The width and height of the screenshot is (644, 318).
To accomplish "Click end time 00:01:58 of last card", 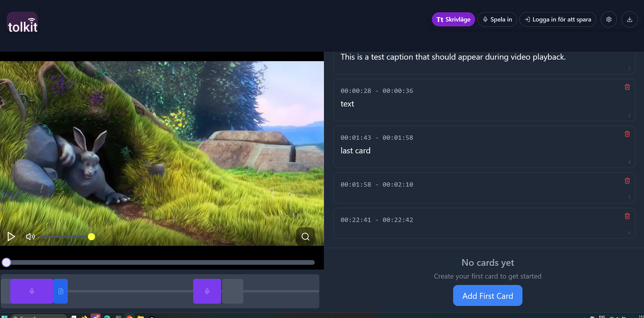I will pyautogui.click(x=398, y=138).
